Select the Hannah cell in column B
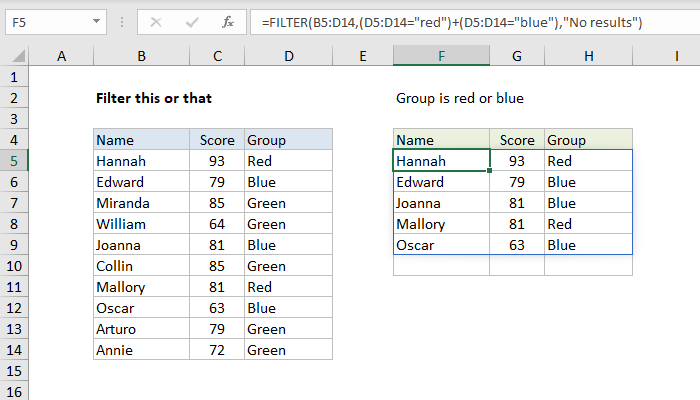This screenshot has height=400, width=700. tap(142, 161)
